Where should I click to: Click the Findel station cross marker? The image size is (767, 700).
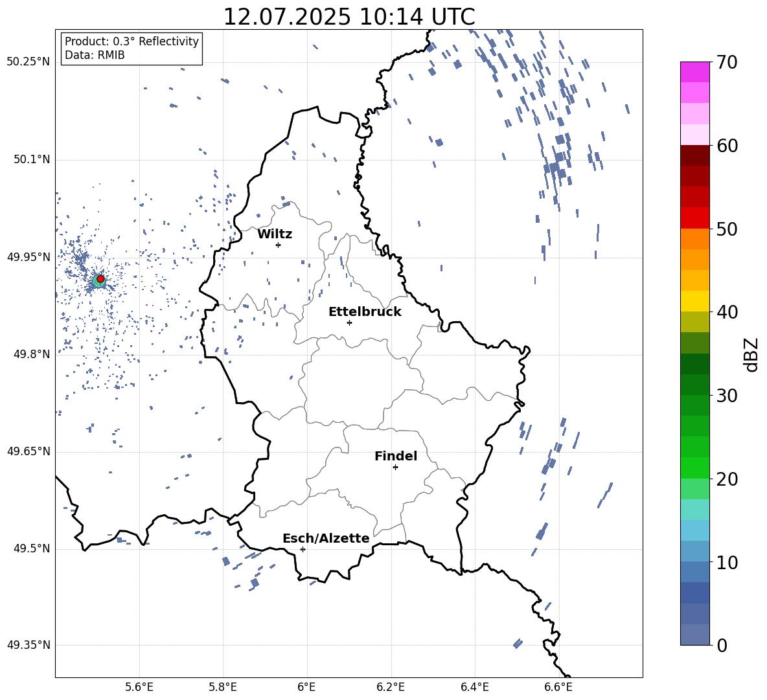point(395,468)
